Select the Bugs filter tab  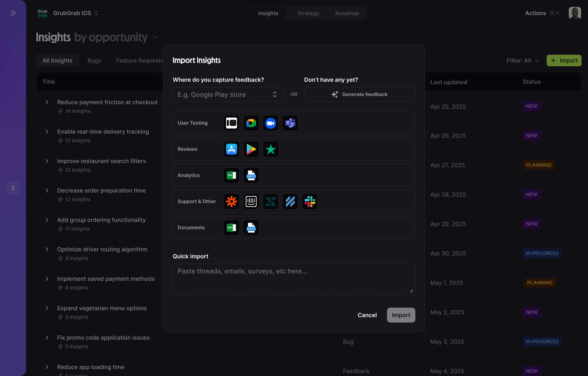point(94,60)
